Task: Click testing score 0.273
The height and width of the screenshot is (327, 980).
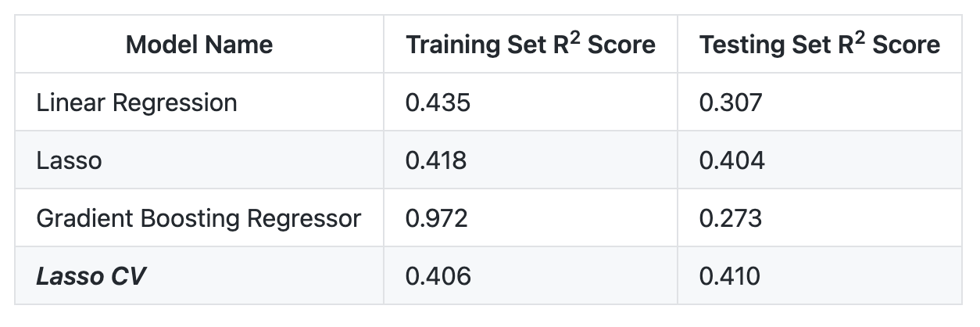Action: tap(731, 218)
